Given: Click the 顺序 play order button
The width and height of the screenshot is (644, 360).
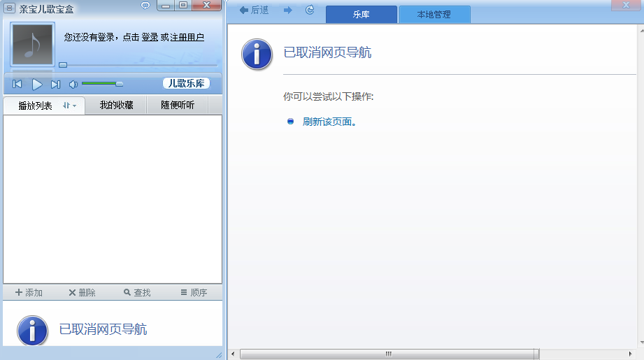Looking at the screenshot, I should click(x=194, y=293).
